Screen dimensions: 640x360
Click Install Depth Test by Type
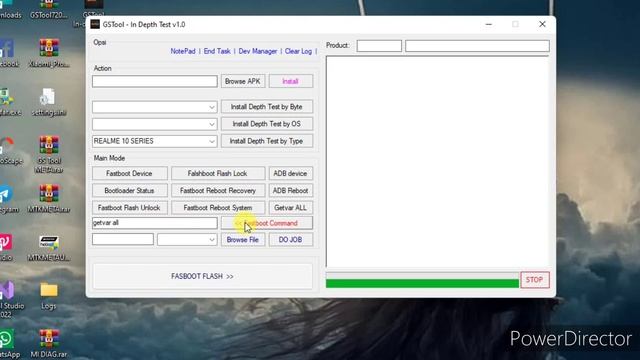tap(267, 141)
